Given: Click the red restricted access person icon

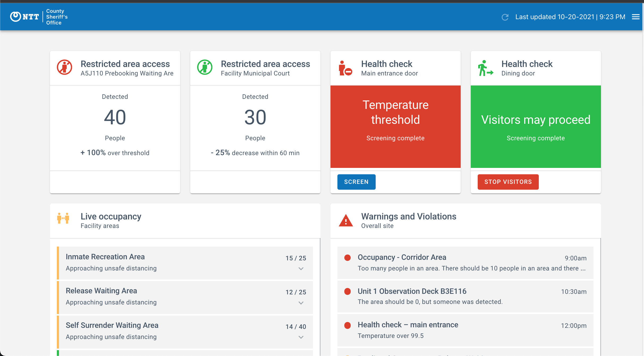Looking at the screenshot, I should (x=65, y=67).
